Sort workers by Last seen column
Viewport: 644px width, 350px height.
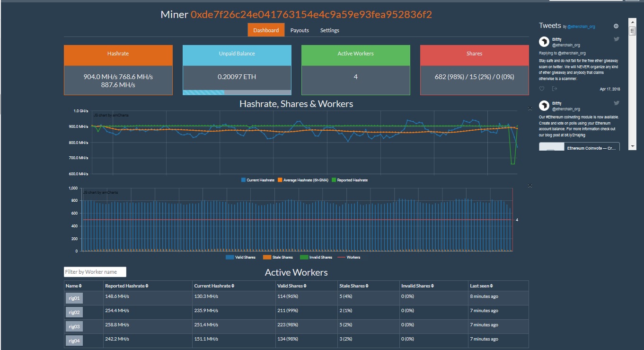tap(482, 286)
